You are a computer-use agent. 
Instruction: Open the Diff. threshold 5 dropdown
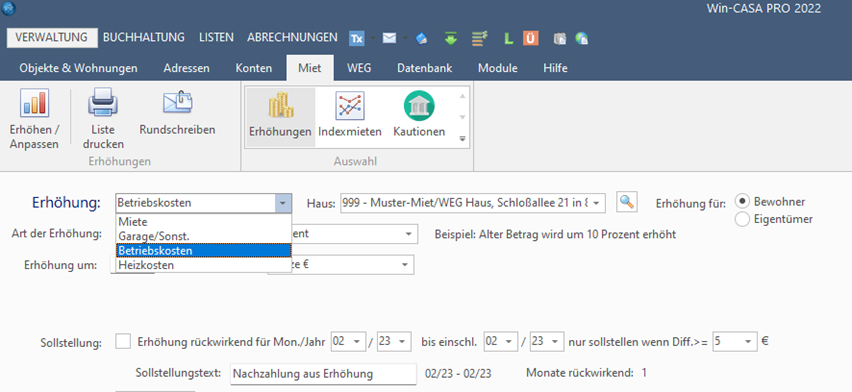pyautogui.click(x=748, y=342)
